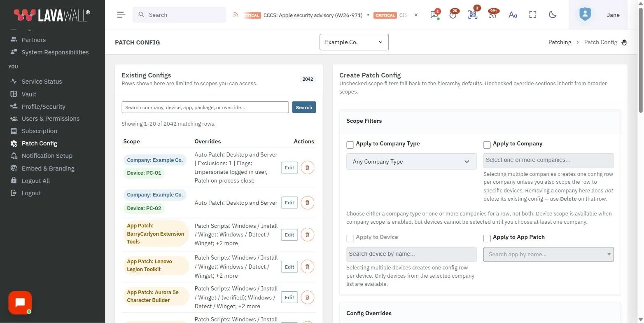The width and height of the screenshot is (644, 323).
Task: Open Users & Permissions in the sidebar
Action: pyautogui.click(x=50, y=119)
